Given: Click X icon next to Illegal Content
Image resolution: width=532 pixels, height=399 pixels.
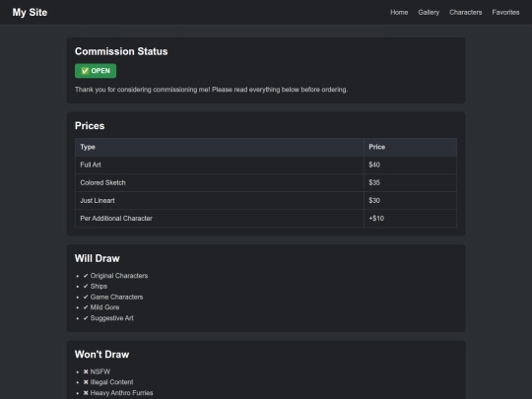Looking at the screenshot, I should [86, 382].
